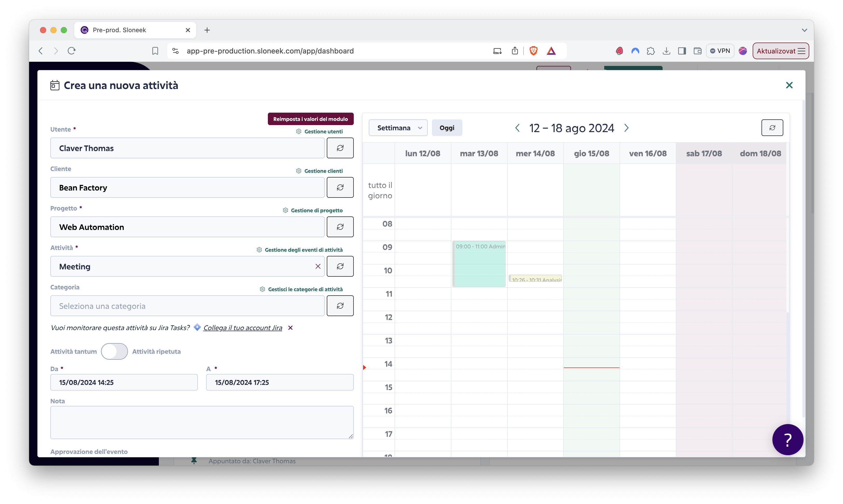Image resolution: width=843 pixels, height=504 pixels.
Task: Select the dom 18/08 column header
Action: pyautogui.click(x=760, y=153)
